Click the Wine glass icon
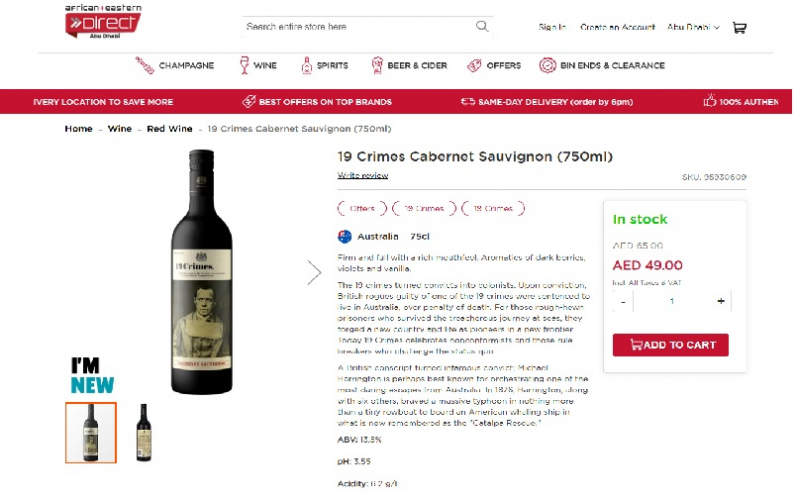This screenshot has width=796, height=500. [244, 66]
